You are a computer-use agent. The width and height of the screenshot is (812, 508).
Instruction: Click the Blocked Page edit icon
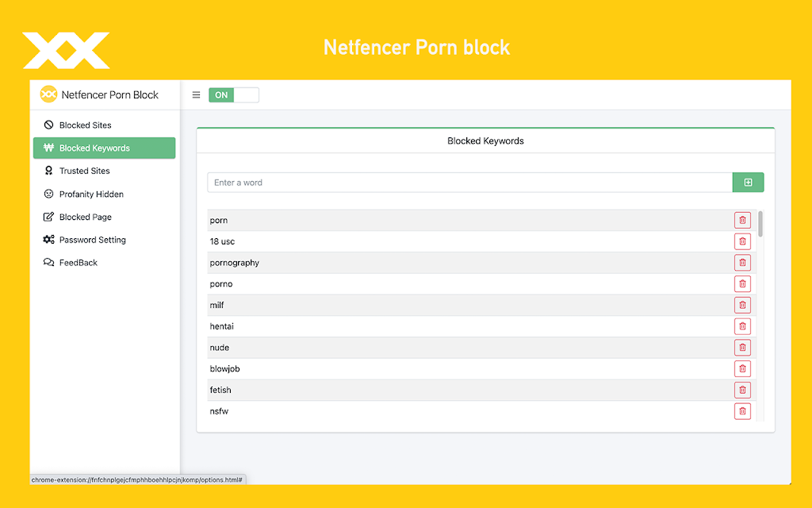[48, 217]
